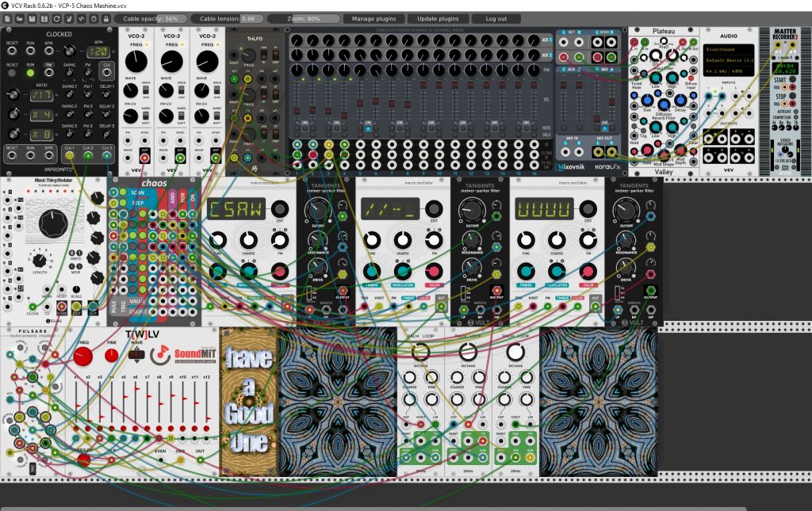Open the DirectSound driver selector on Audio module
The image size is (812, 511).
pos(728,50)
